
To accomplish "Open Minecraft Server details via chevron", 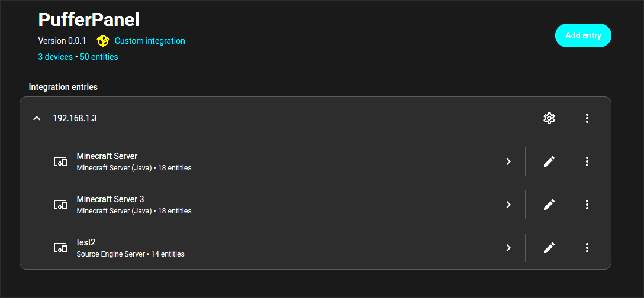I will click(508, 161).
